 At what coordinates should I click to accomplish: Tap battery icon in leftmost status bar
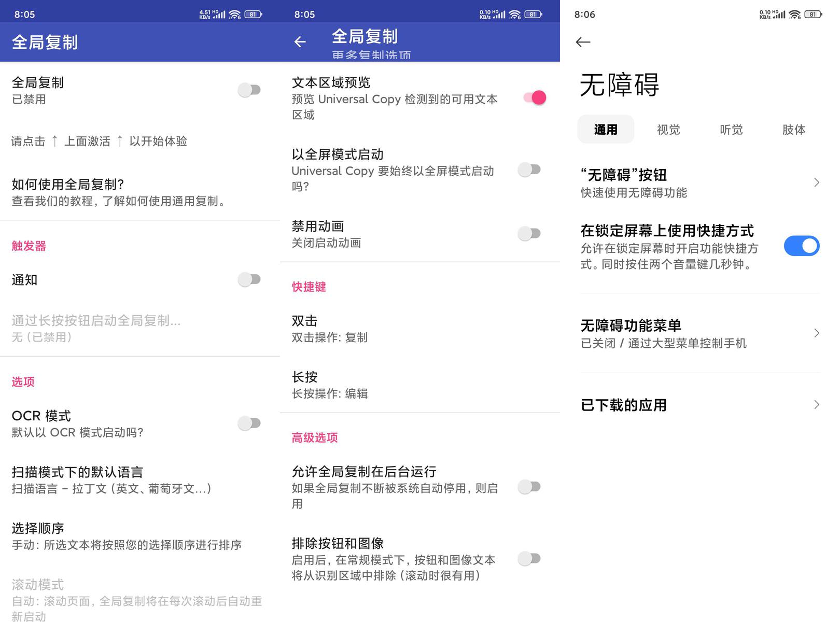pos(253,14)
